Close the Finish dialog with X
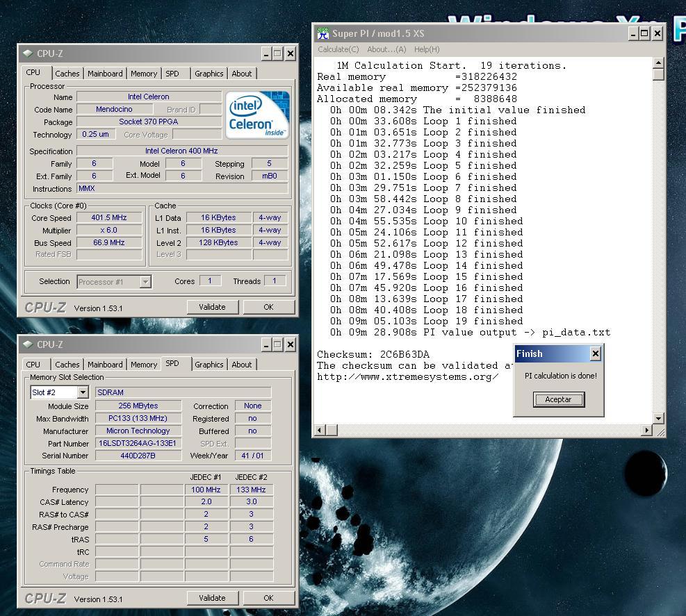Image resolution: width=686 pixels, height=616 pixels. tap(596, 353)
